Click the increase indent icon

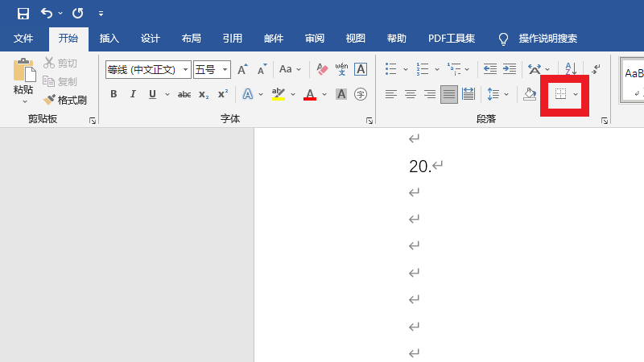point(510,69)
